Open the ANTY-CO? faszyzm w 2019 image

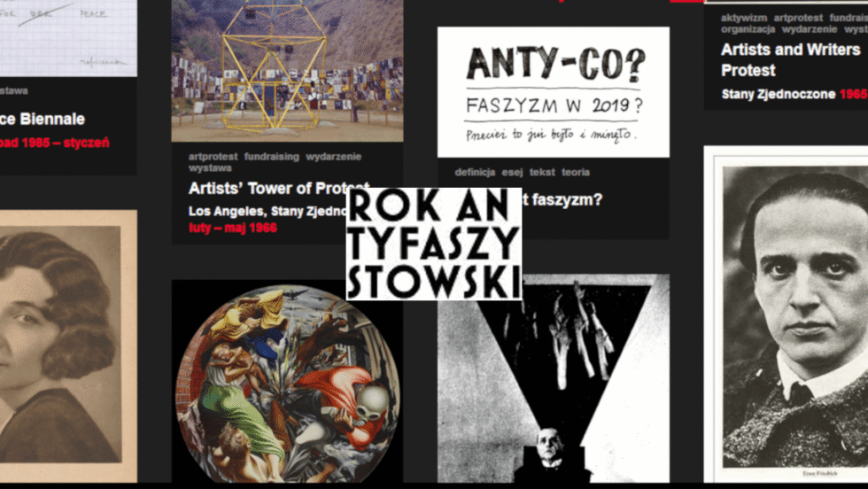pos(553,92)
